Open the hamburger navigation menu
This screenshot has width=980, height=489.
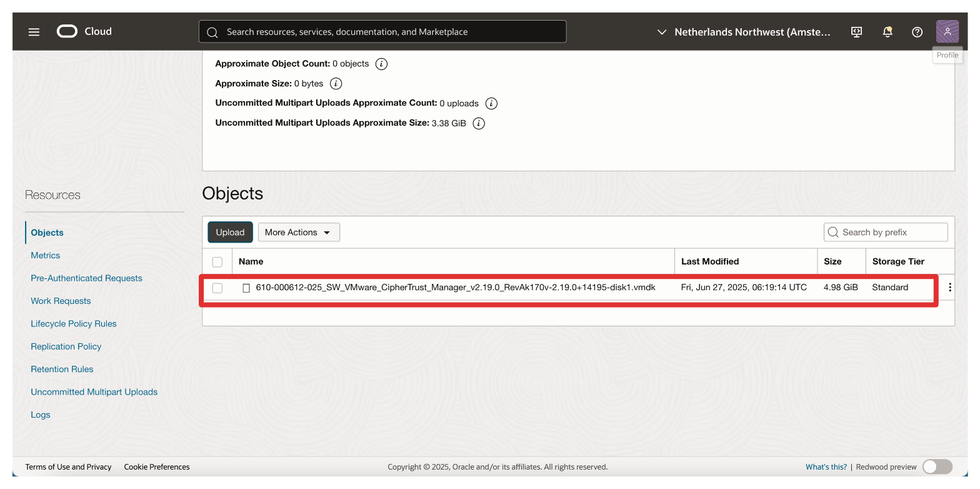pos(34,32)
